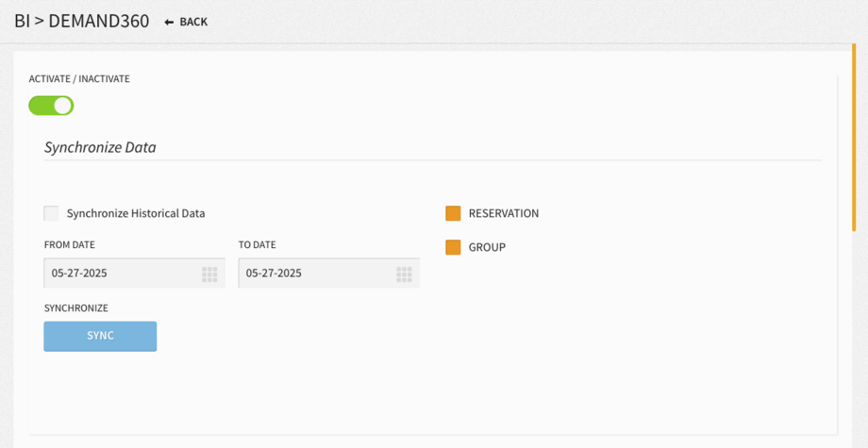
Task: Check Synchronize Historical Data checkbox
Action: coord(52,213)
